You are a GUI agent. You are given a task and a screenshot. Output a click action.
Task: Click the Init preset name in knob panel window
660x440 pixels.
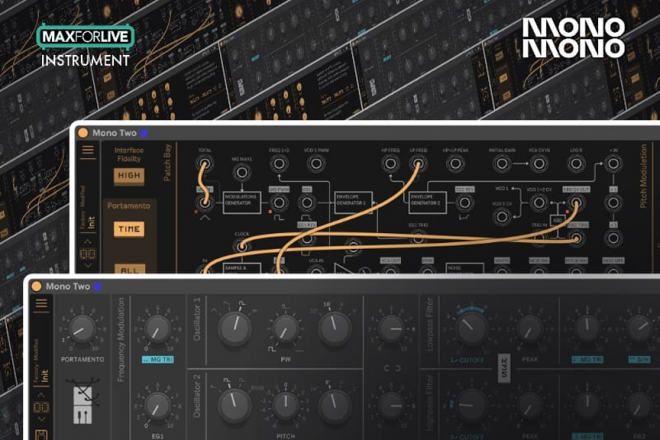coord(45,376)
